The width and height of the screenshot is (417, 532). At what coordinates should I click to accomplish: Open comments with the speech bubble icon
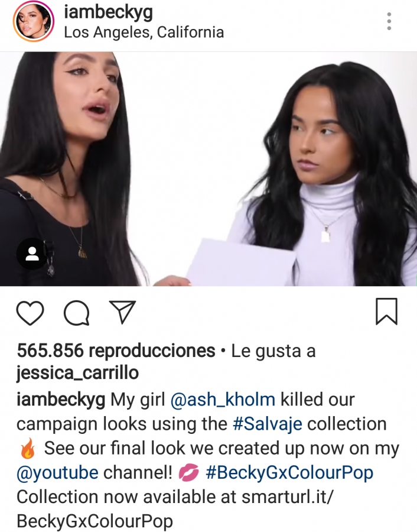pos(77,313)
